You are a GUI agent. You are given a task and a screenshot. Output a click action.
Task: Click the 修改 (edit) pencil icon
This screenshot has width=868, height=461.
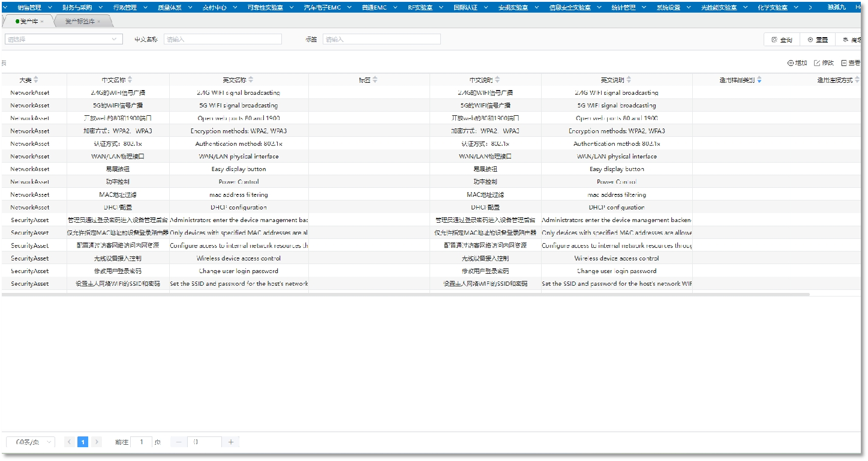pos(817,63)
